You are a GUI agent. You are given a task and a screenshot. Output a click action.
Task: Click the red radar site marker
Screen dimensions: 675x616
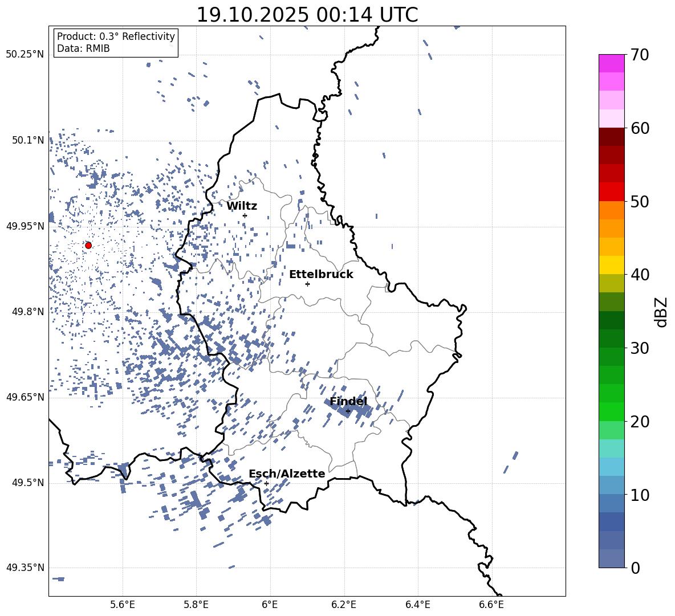click(88, 245)
